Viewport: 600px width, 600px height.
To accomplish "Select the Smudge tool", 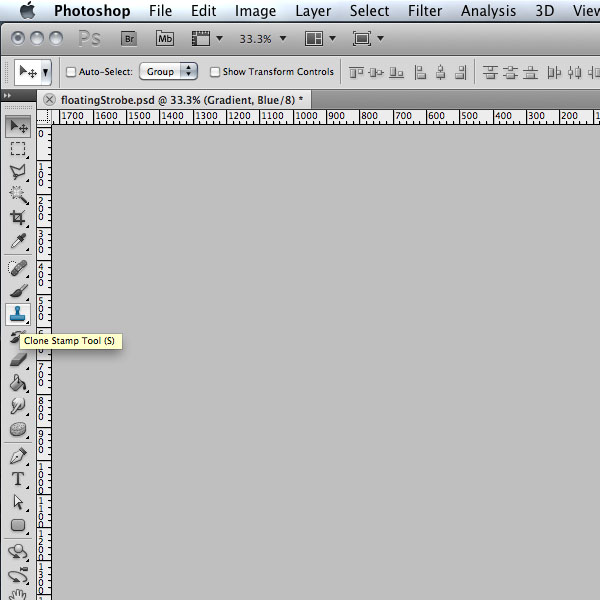I will coord(18,406).
